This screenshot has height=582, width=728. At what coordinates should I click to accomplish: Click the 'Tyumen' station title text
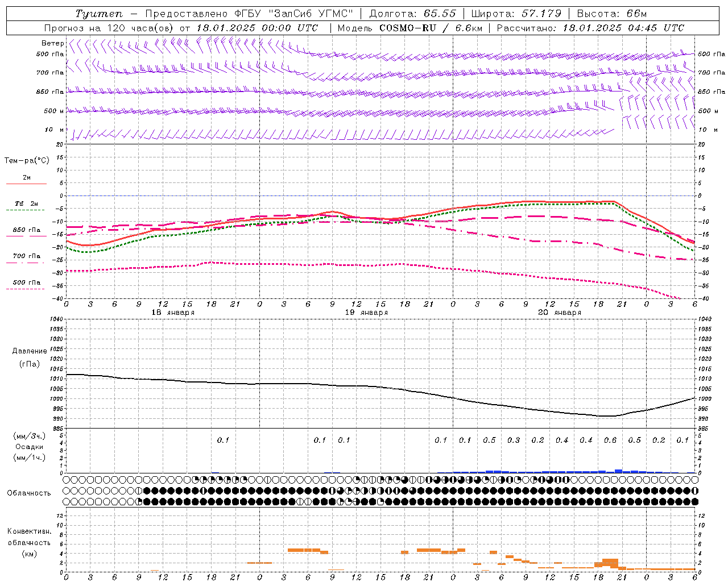point(99,14)
